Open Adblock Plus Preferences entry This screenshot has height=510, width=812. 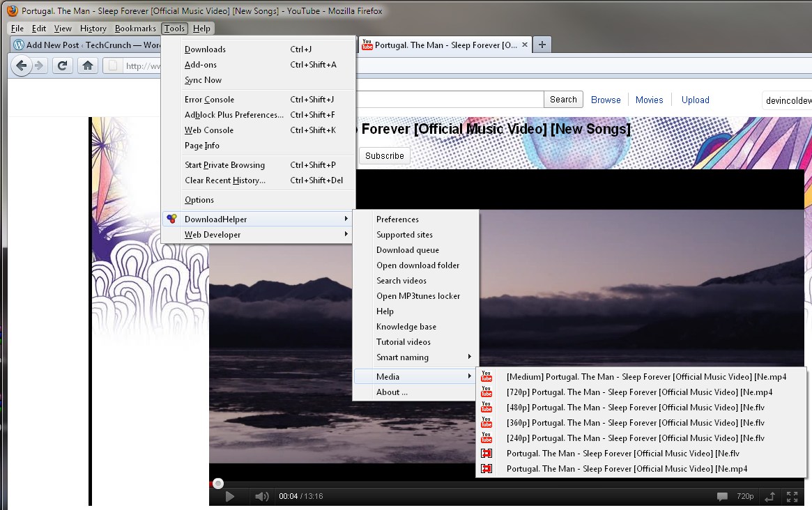257,114
